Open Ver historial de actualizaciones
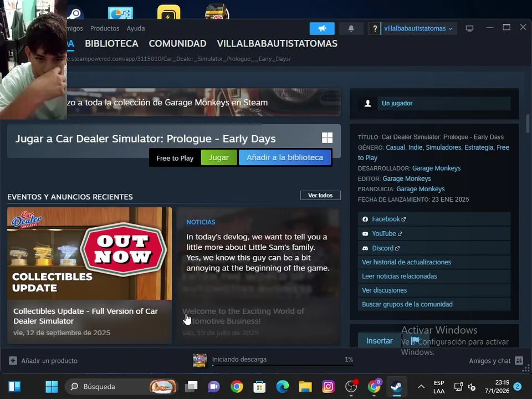 coord(434,262)
